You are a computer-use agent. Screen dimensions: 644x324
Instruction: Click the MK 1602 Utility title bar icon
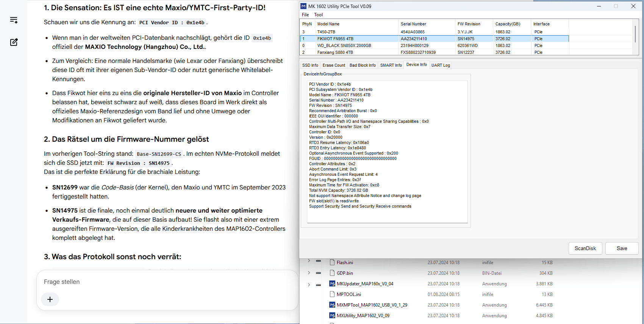(303, 6)
